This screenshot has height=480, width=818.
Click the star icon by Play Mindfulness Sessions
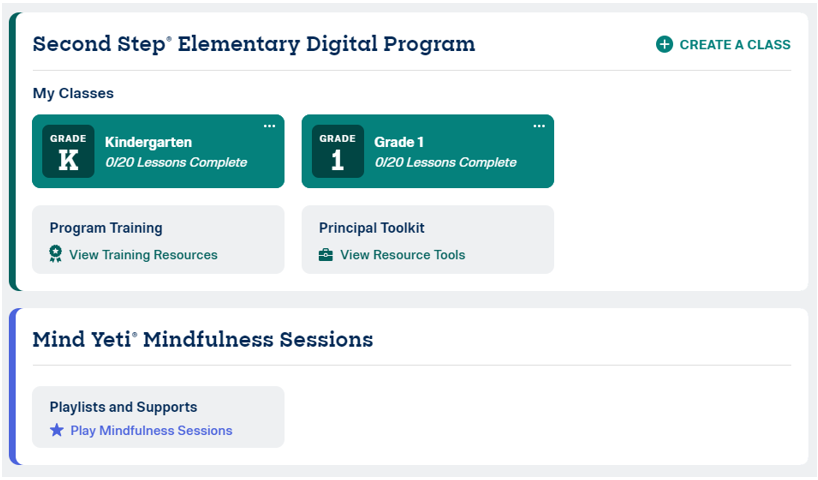pyautogui.click(x=57, y=430)
